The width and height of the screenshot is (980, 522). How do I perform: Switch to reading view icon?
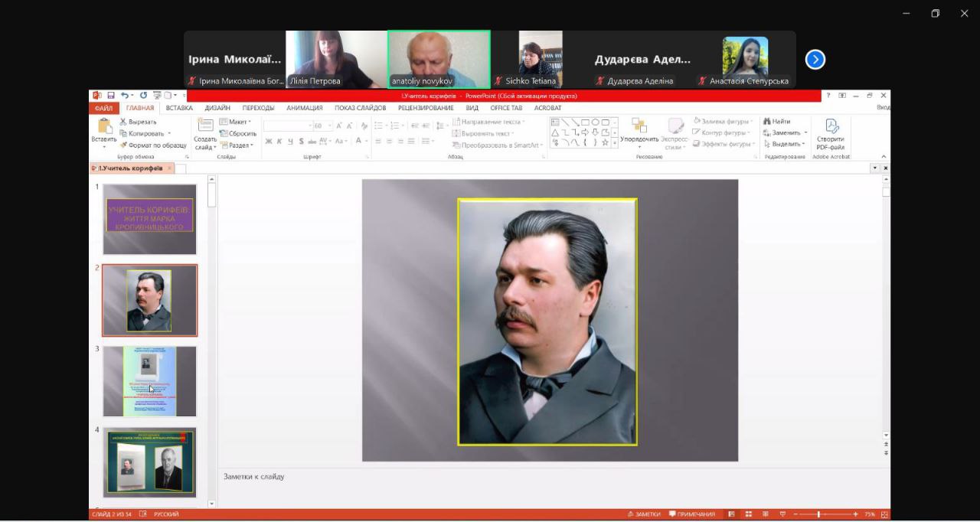(x=765, y=514)
